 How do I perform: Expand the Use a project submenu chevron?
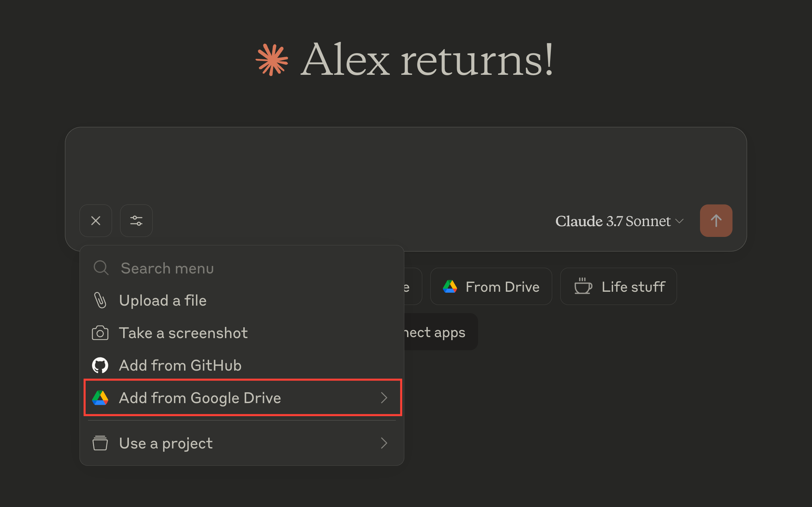384,443
